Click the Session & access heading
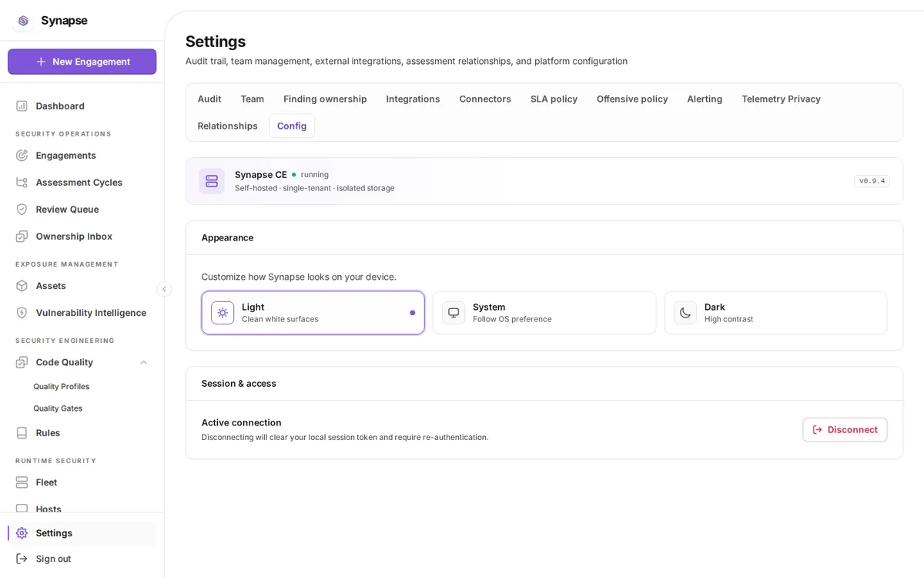924x578 pixels. click(239, 383)
